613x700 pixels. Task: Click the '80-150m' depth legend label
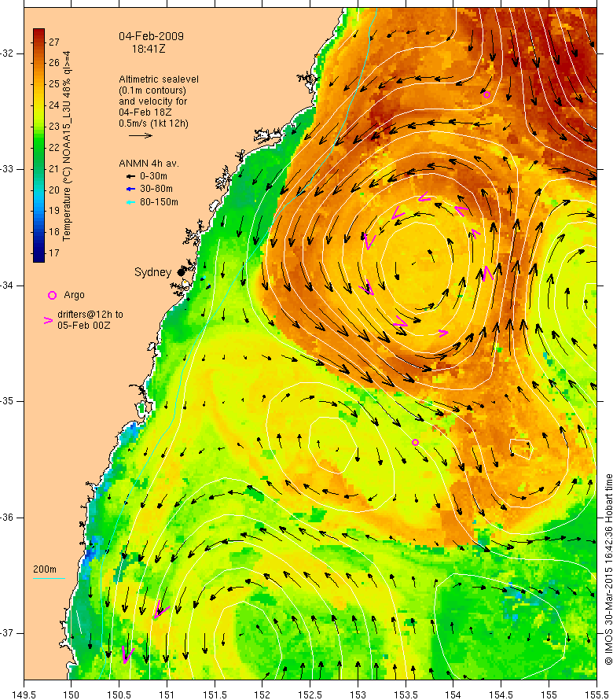(x=159, y=202)
